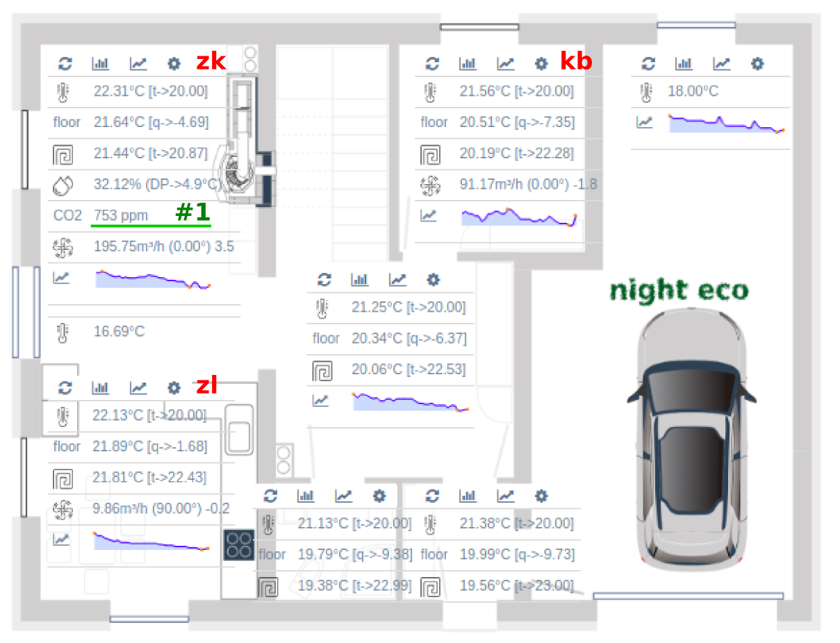Click ventilation fan icon beside 195.75m³/h
840x643 pixels.
tap(63, 247)
